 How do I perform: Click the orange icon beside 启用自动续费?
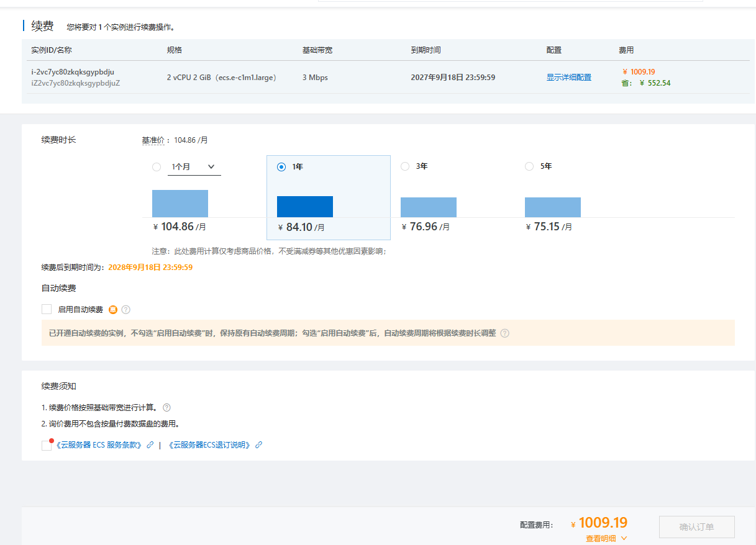[x=113, y=310]
